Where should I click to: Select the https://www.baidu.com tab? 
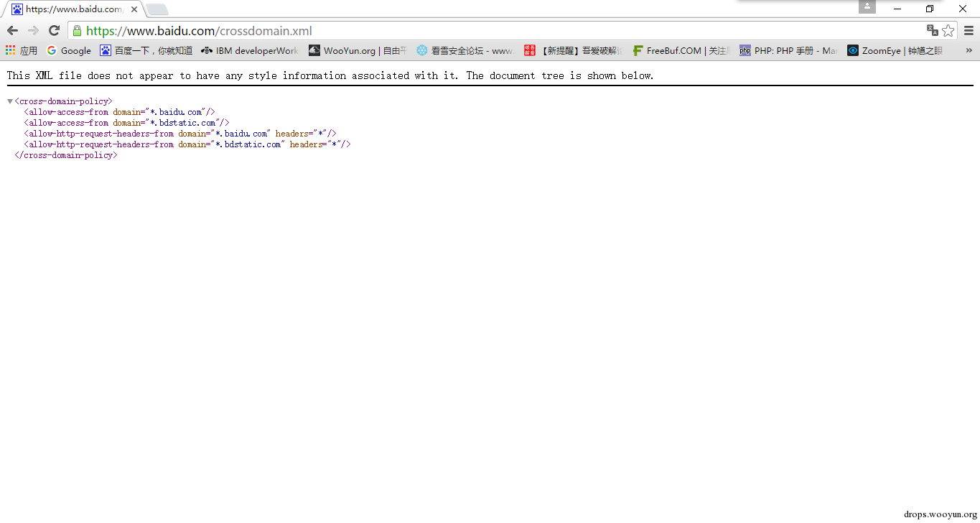(x=73, y=9)
